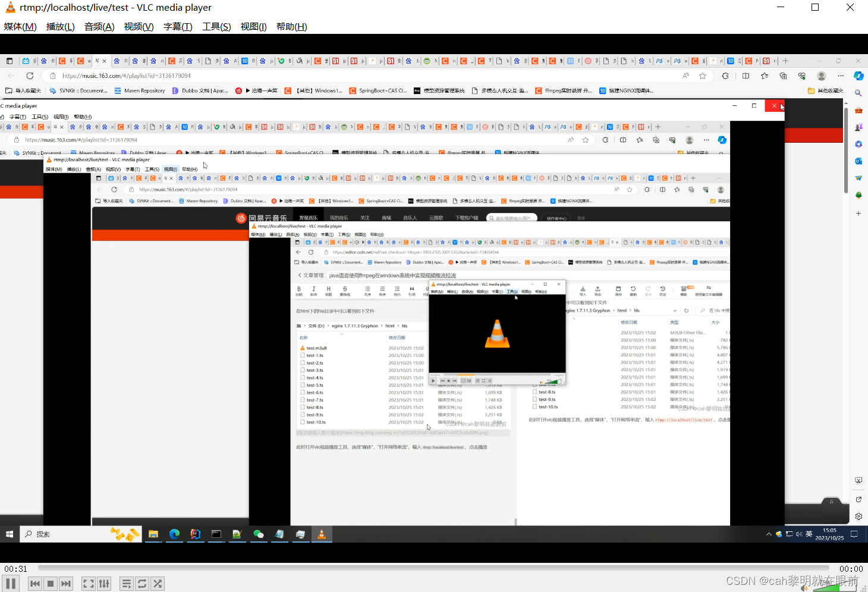
Task: Open the 播放(L) menu
Action: pyautogui.click(x=61, y=27)
